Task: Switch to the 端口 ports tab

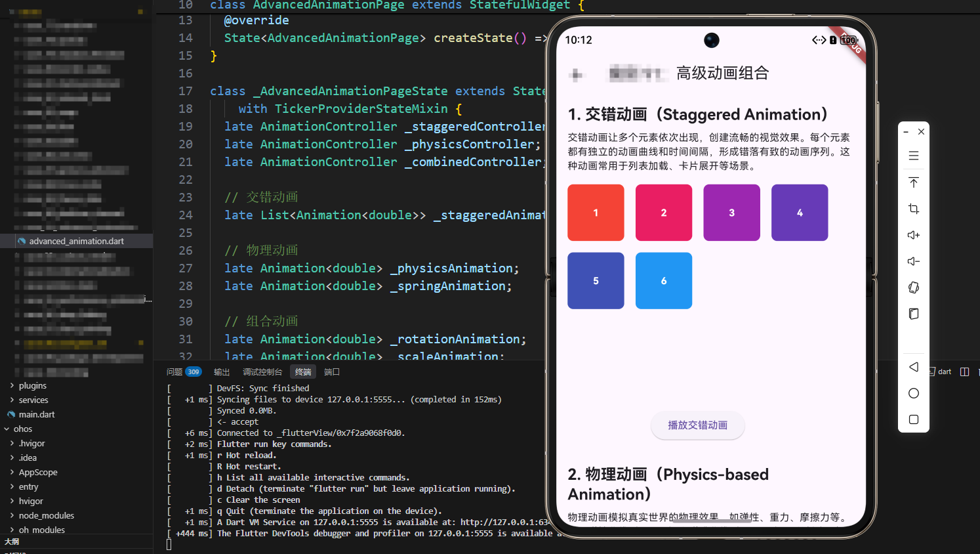Action: pos(332,372)
